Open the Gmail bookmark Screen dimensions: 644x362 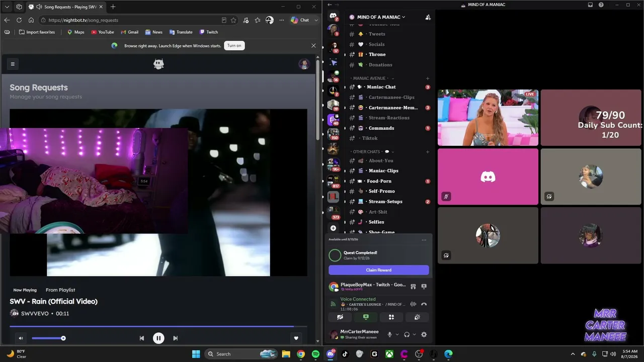(x=129, y=32)
